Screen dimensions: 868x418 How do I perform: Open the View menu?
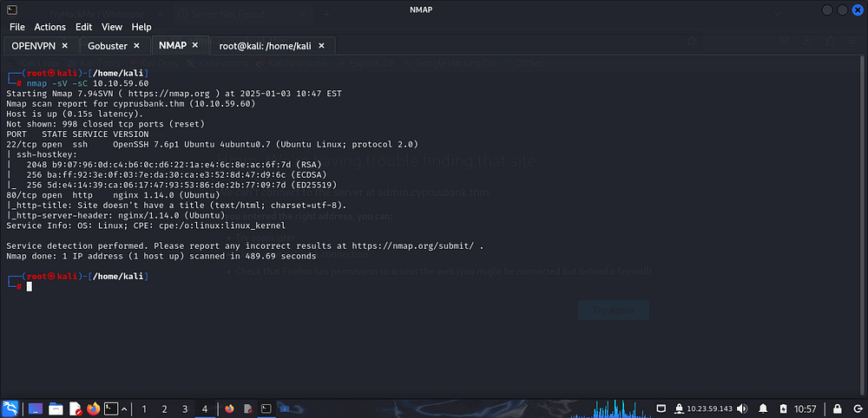pyautogui.click(x=112, y=27)
